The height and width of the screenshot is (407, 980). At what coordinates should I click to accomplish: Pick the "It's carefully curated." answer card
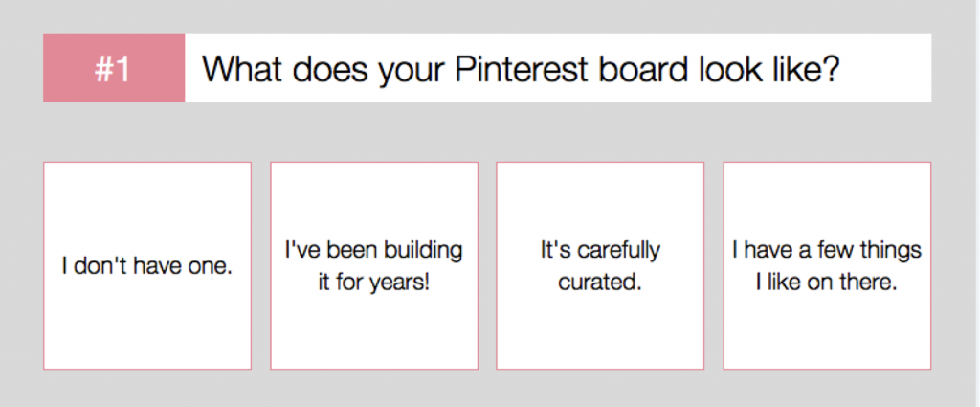(x=600, y=265)
